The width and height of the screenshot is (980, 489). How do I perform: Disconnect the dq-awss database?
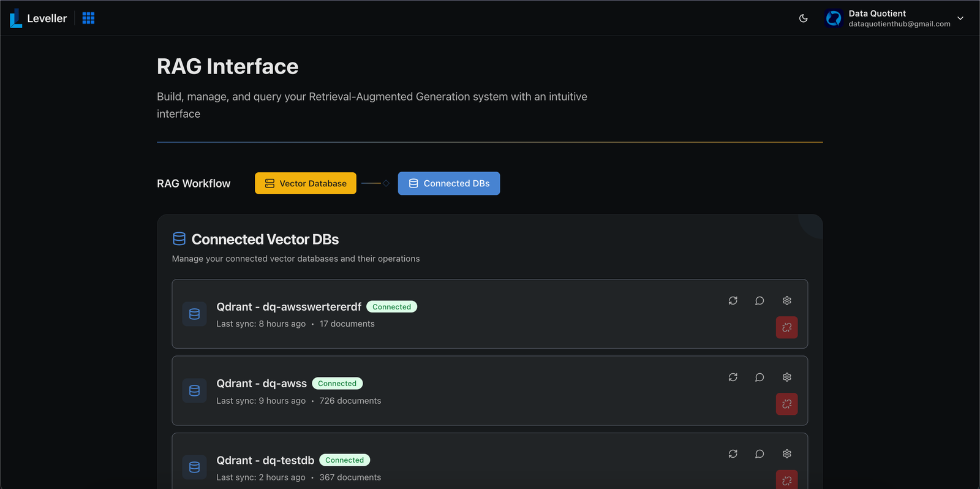[787, 404]
